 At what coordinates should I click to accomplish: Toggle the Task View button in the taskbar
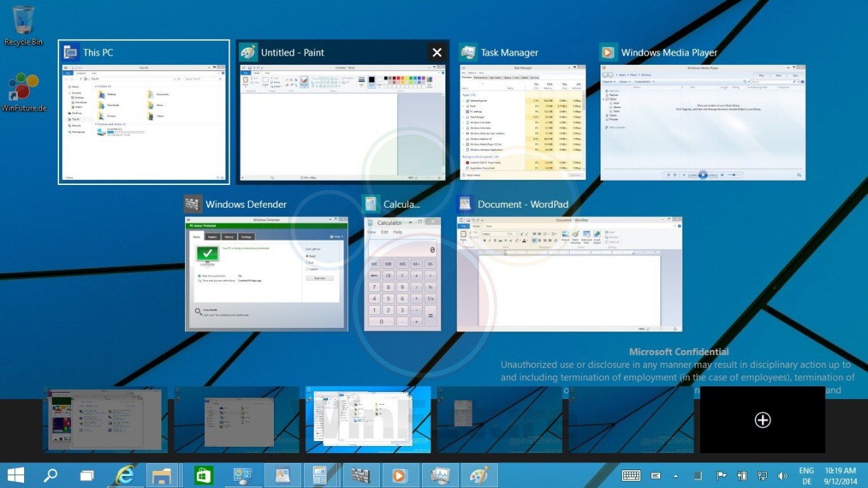click(87, 475)
